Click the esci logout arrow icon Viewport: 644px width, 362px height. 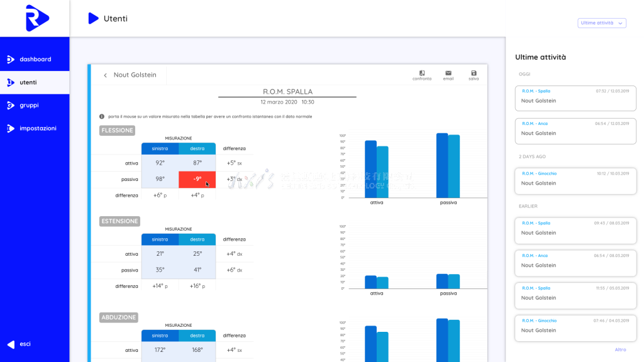[11, 344]
